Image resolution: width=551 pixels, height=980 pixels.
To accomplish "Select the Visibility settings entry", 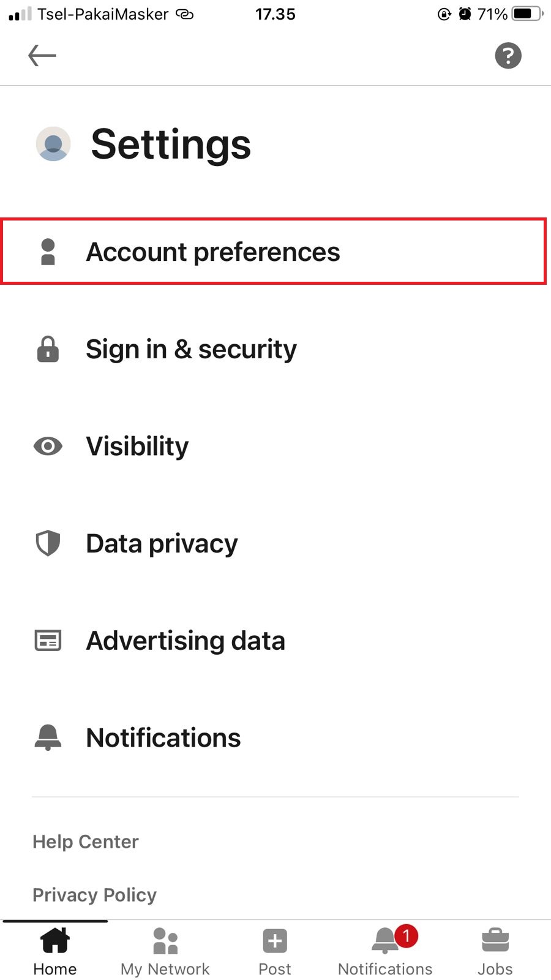I will coord(275,446).
